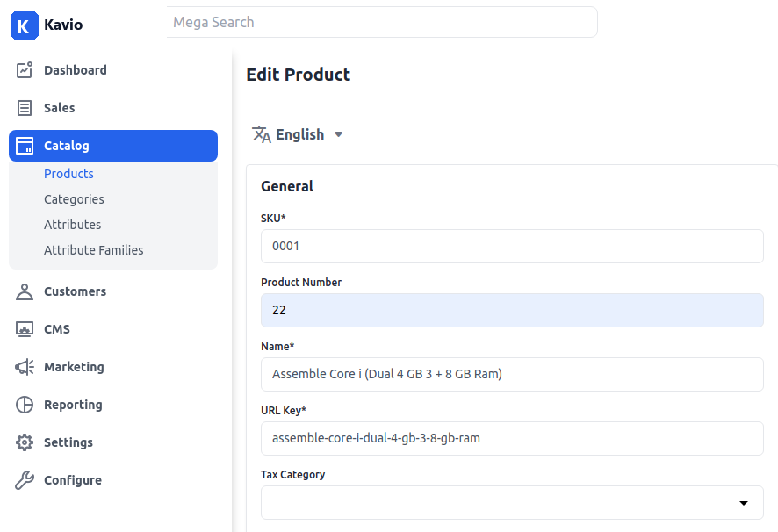Click the Customers person icon
The height and width of the screenshot is (532, 778).
[x=25, y=291]
